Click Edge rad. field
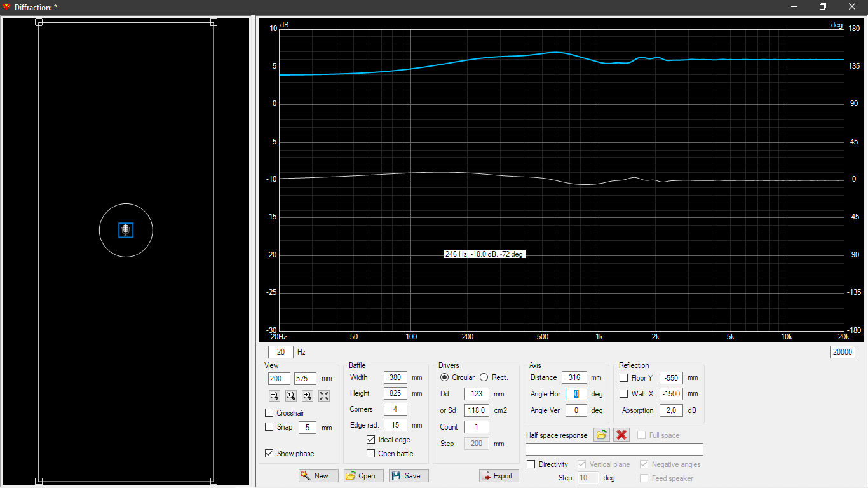 coord(395,425)
